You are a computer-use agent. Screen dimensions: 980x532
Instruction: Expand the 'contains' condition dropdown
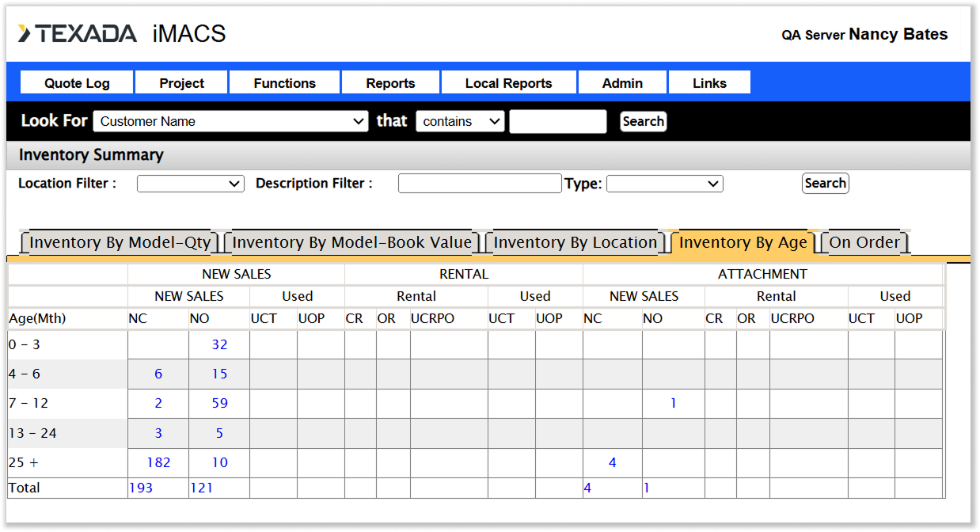[459, 121]
